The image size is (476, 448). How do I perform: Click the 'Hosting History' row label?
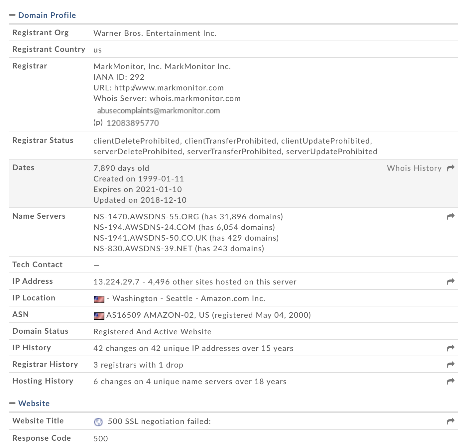click(x=43, y=381)
